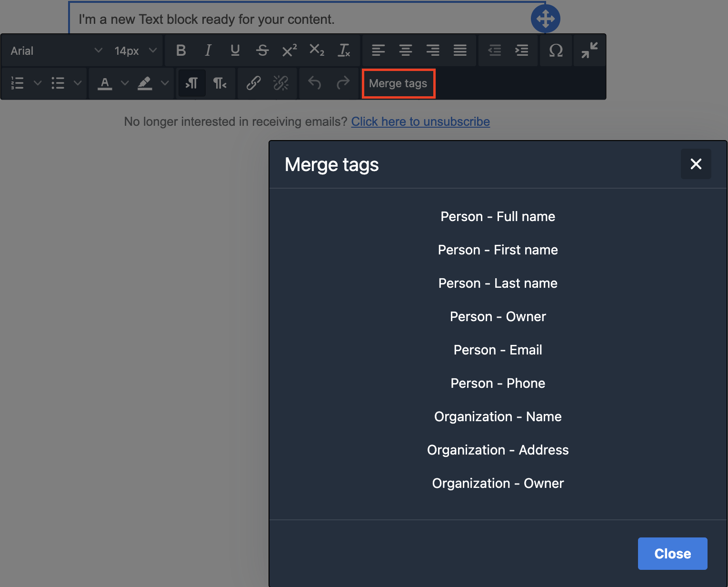Image resolution: width=728 pixels, height=587 pixels.
Task: Expand numbered list style options
Action: (x=38, y=83)
